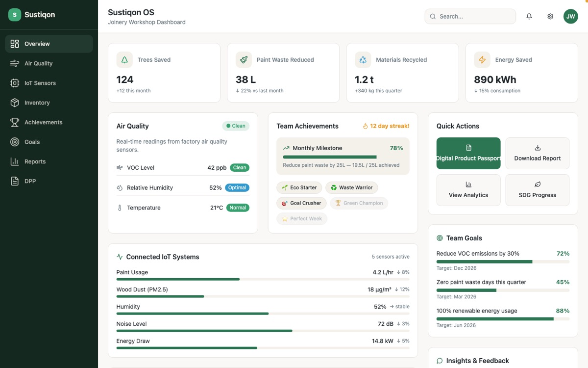The width and height of the screenshot is (588, 368).
Task: Click the Wood Dust (PM2.5) sensor bar
Action: (263, 296)
